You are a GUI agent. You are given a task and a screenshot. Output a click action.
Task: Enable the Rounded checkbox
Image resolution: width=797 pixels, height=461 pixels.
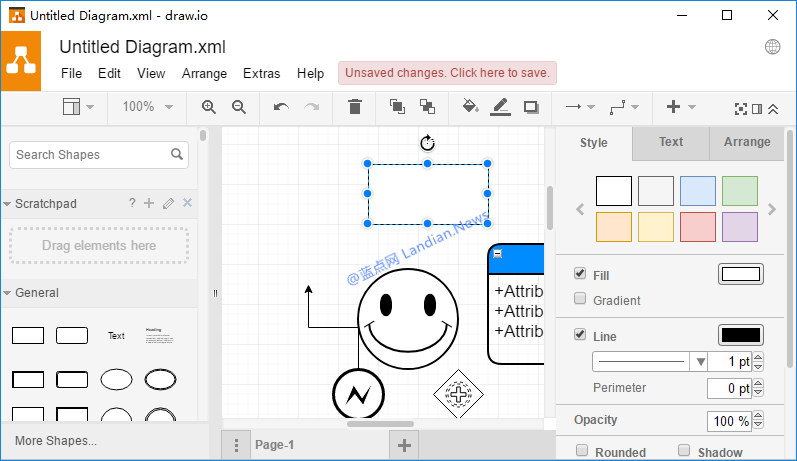[x=581, y=451]
